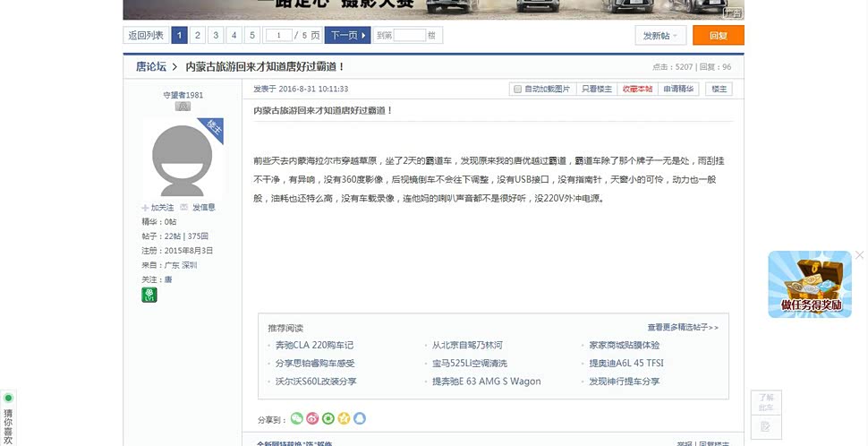868x446 pixels.
Task: Click the green circular share icon
Action: pos(328,418)
